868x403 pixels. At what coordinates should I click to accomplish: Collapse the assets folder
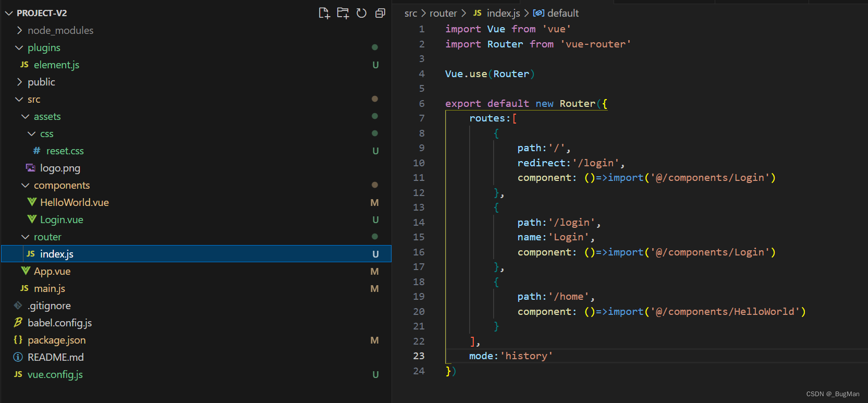[x=26, y=116]
